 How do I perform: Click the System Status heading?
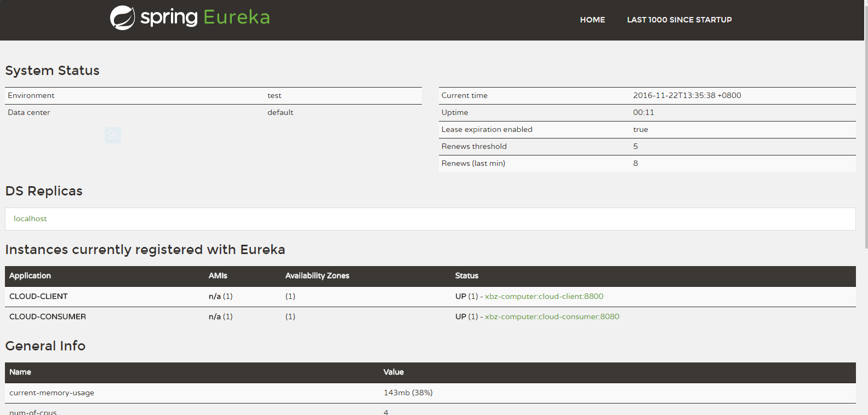pos(53,71)
